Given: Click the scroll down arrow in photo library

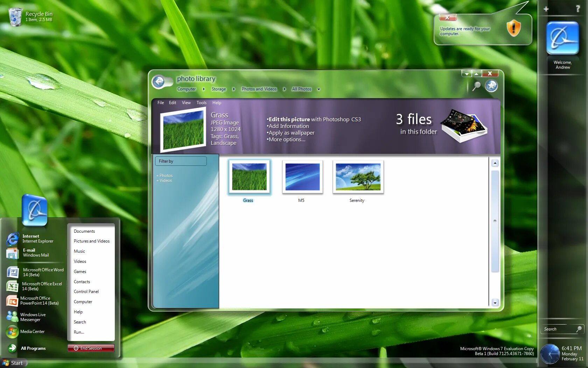Looking at the screenshot, I should point(495,303).
